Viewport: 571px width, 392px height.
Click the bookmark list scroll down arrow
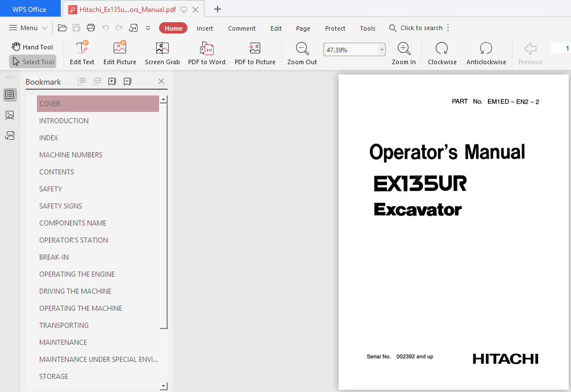(164, 386)
